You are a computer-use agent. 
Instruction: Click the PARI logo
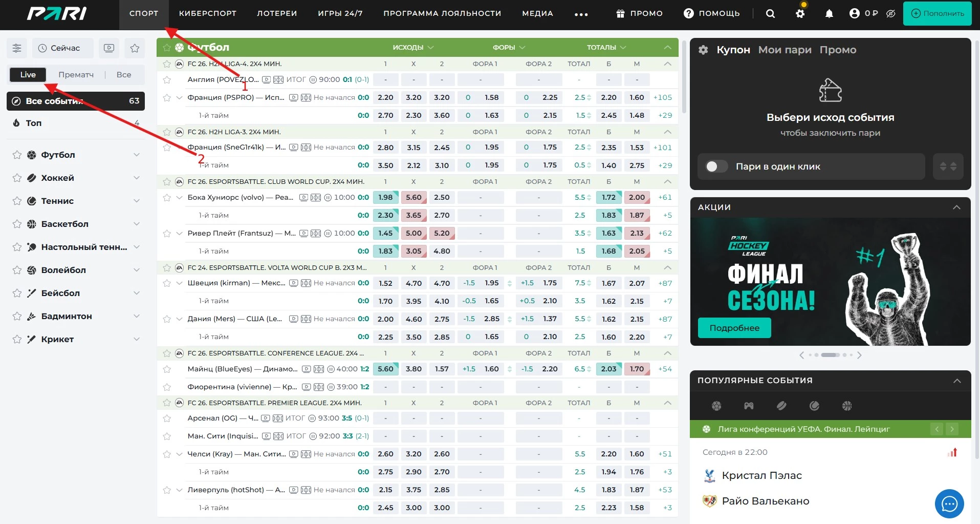pos(57,14)
